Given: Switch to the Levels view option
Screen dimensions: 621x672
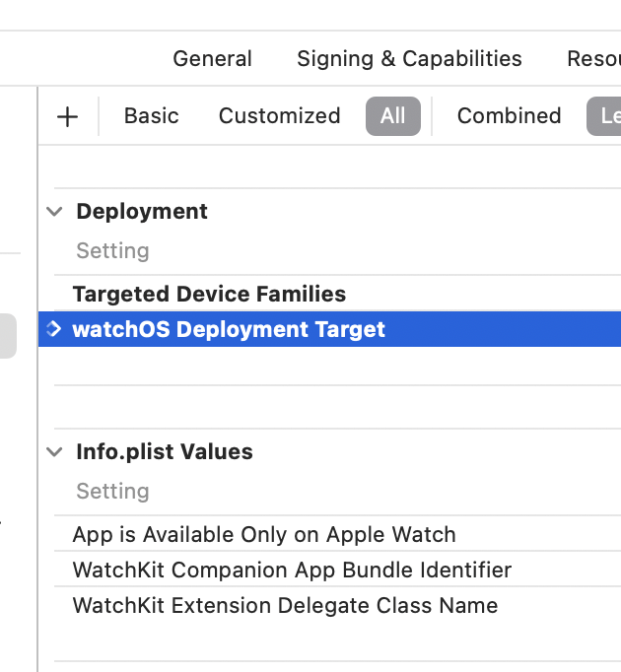Looking at the screenshot, I should (604, 116).
